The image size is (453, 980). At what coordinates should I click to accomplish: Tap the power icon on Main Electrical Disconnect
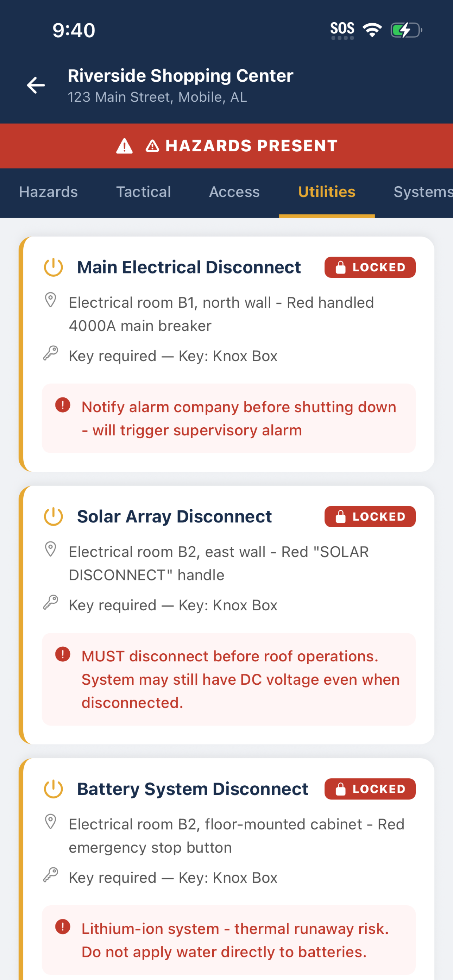tap(53, 267)
